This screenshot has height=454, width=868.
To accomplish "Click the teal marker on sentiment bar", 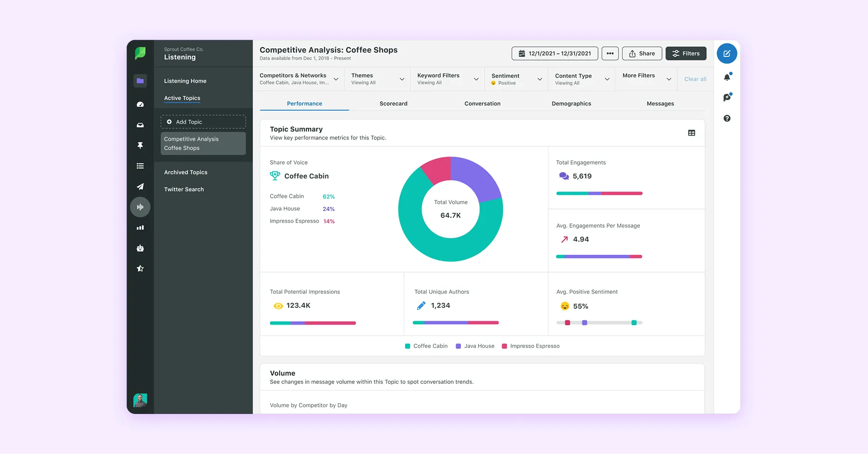I will [x=634, y=323].
